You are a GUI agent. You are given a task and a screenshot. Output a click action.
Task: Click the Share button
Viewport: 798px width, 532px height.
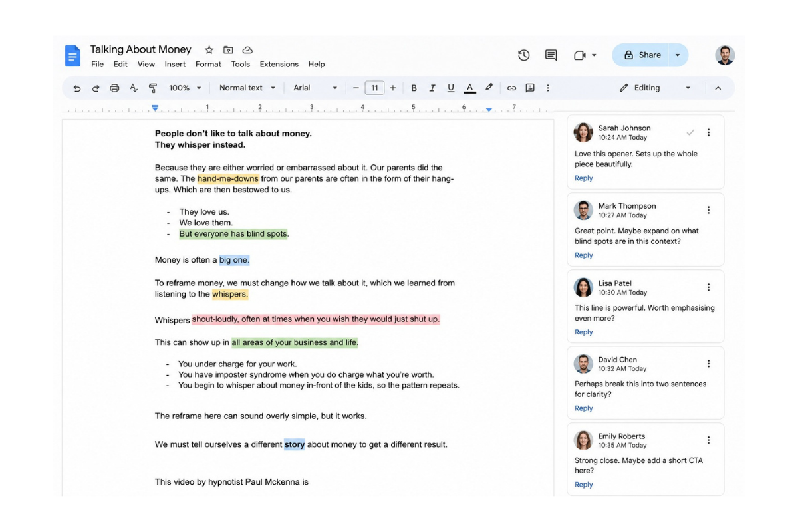(640, 55)
